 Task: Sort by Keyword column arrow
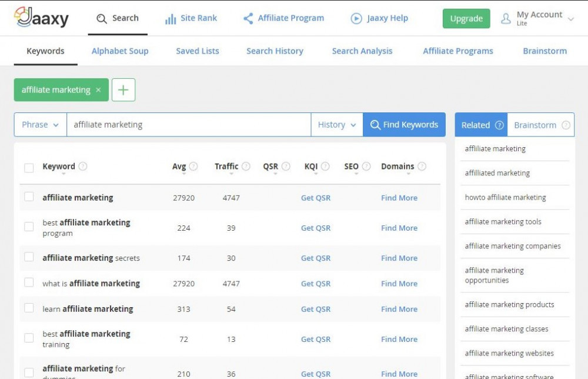pyautogui.click(x=64, y=174)
